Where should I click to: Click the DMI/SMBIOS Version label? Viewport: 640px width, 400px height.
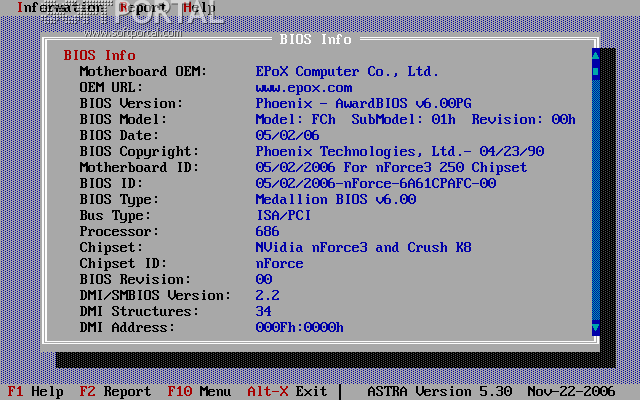(x=155, y=295)
